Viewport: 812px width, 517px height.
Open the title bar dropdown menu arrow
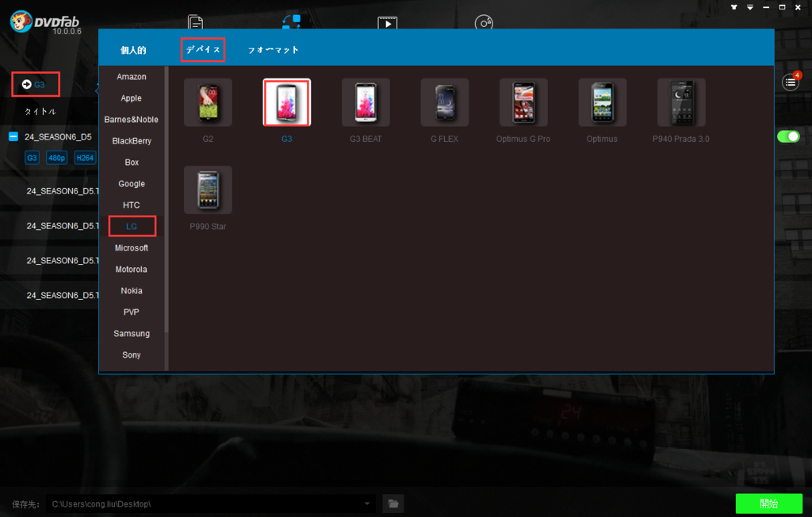[x=750, y=7]
